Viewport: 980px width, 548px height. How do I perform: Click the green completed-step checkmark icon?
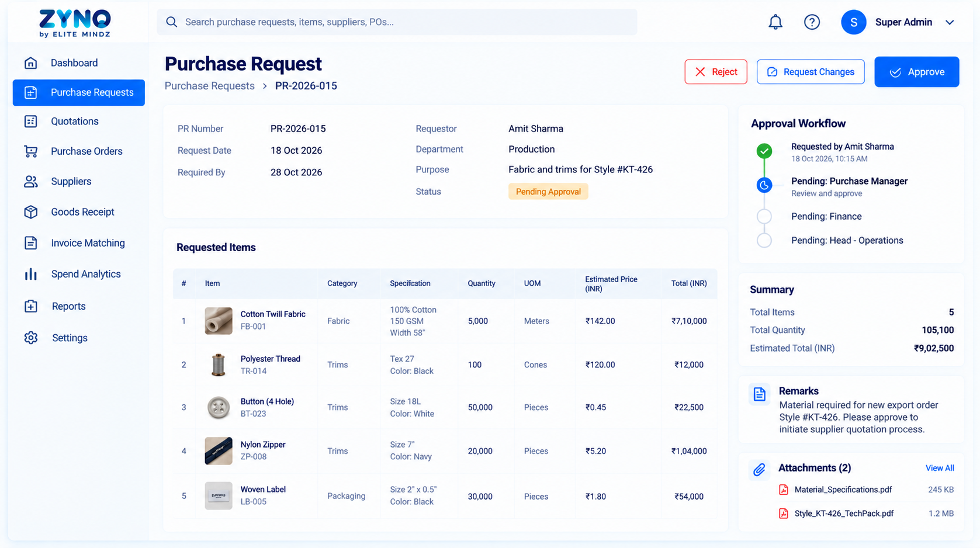[764, 151]
